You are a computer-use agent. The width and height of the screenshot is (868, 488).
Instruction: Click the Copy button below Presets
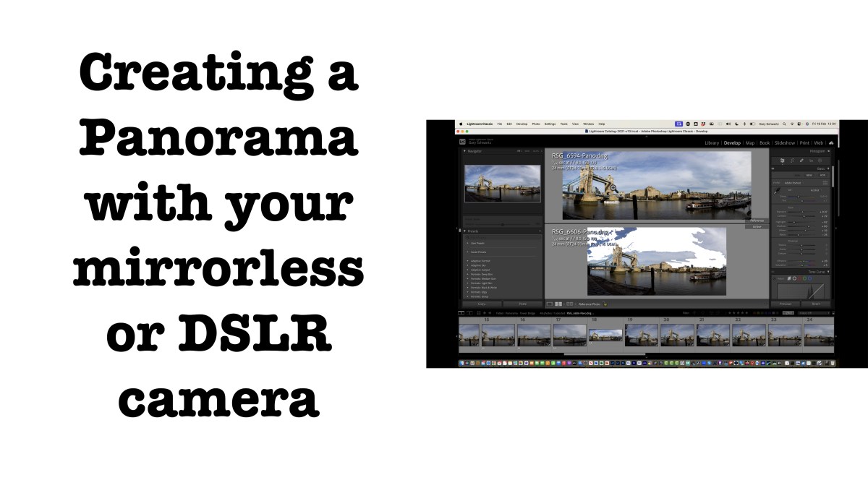481,304
